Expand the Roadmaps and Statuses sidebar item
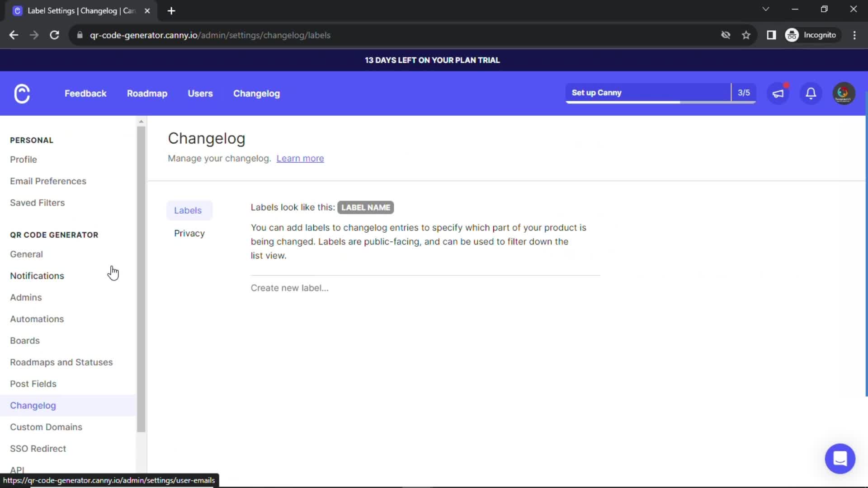The image size is (868, 488). pos(61,362)
